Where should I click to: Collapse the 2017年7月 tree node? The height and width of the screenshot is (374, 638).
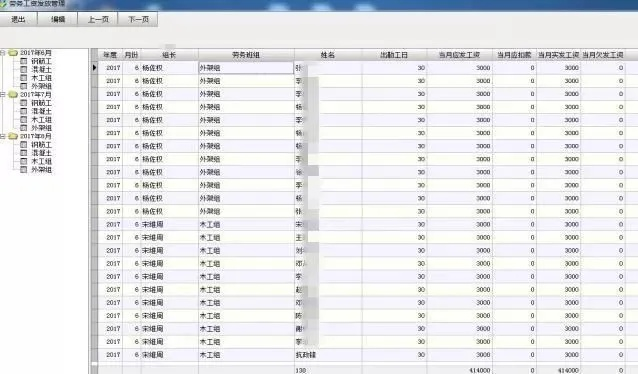(2, 94)
